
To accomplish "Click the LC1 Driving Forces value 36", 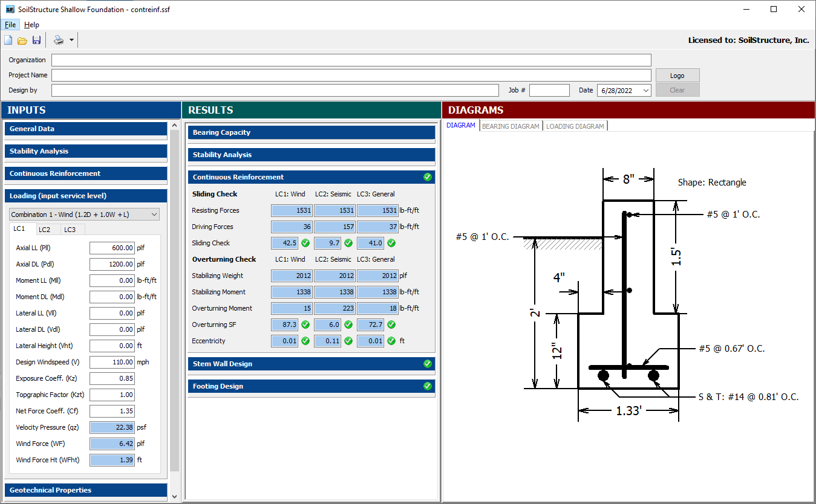I will coord(292,227).
